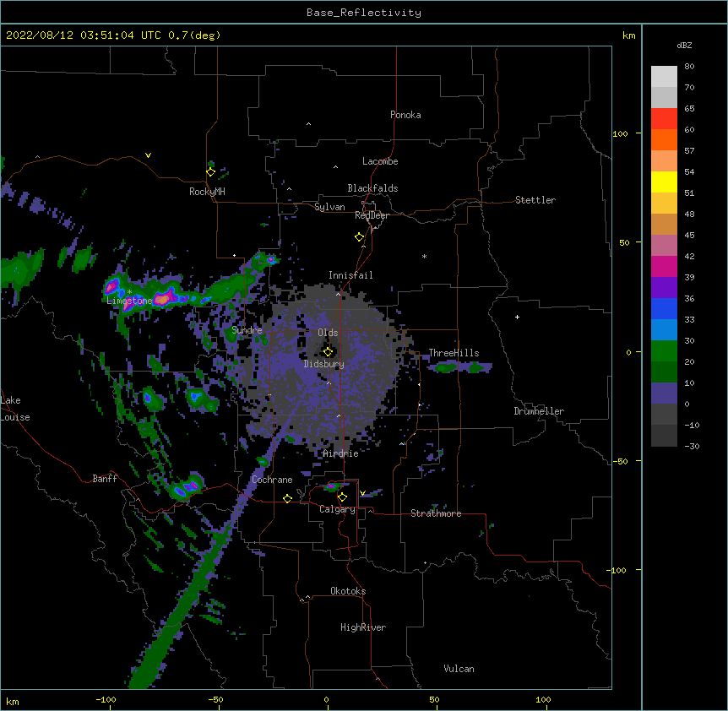Image resolution: width=728 pixels, height=711 pixels.
Task: Click the Cochrane label
Action: (x=272, y=480)
